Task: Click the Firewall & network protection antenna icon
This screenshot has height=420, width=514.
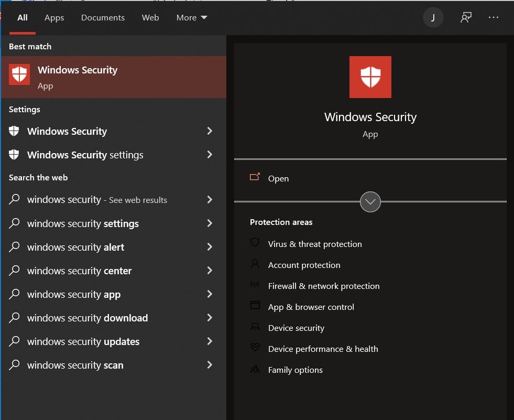Action: point(255,285)
